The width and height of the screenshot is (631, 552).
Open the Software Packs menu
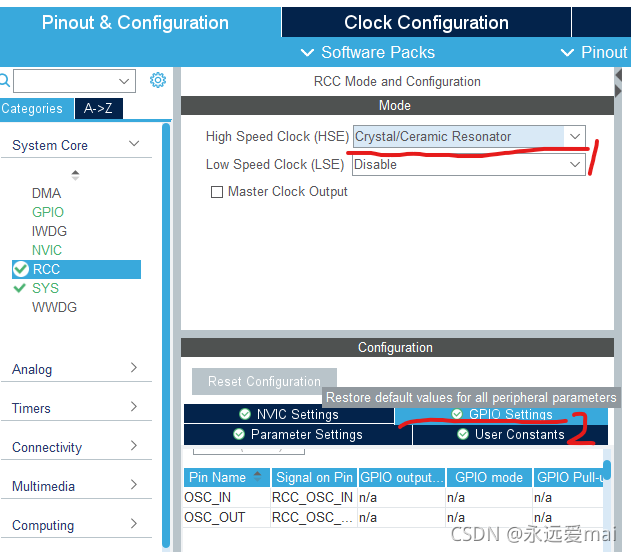368,52
